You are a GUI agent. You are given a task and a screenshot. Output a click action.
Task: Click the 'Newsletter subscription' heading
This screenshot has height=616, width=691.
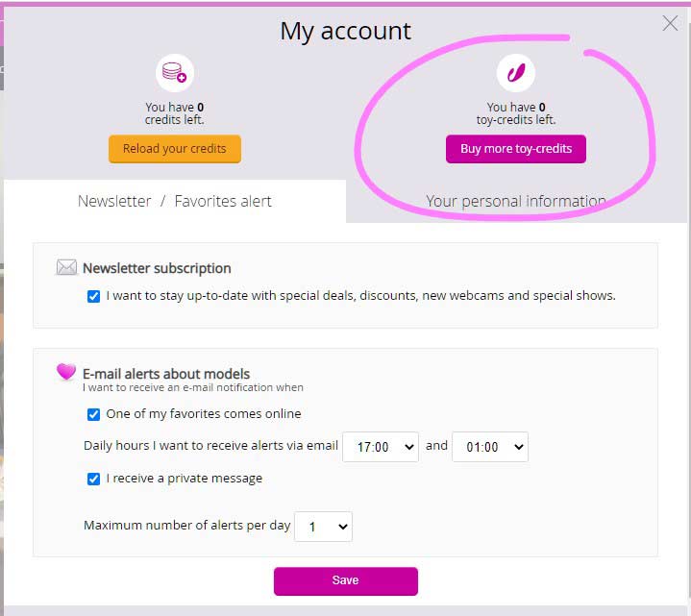(157, 268)
